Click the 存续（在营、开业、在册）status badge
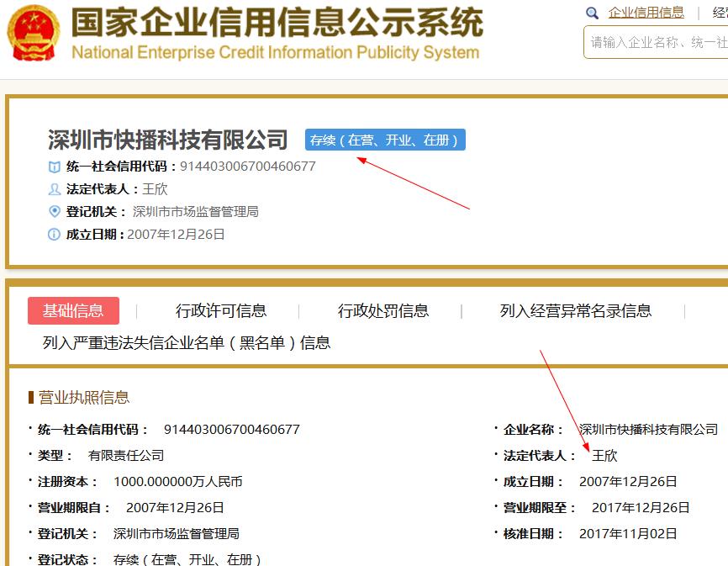Viewport: 728px width, 566px height. pyautogui.click(x=385, y=140)
